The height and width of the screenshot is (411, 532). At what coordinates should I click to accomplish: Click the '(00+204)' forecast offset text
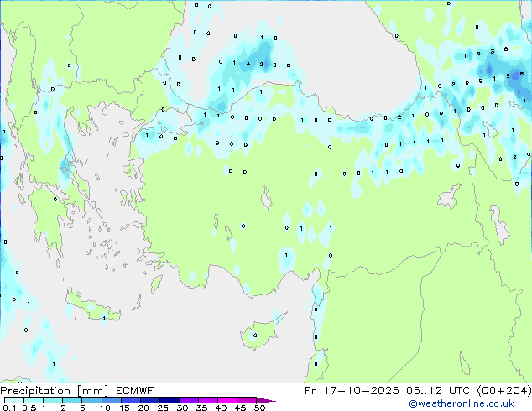504,391
